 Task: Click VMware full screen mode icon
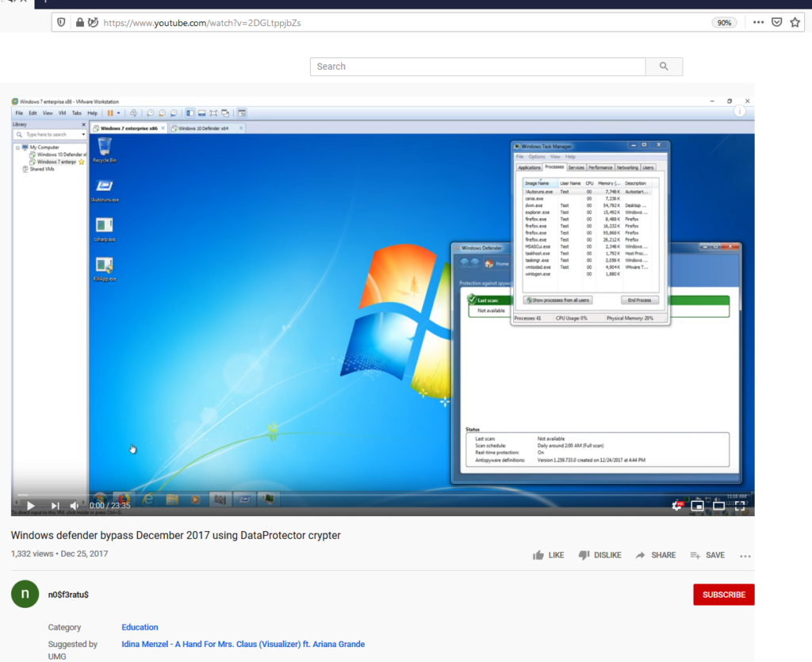(213, 113)
